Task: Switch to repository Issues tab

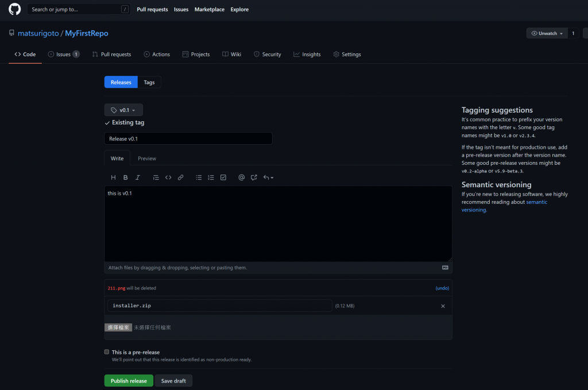Action: pos(63,55)
